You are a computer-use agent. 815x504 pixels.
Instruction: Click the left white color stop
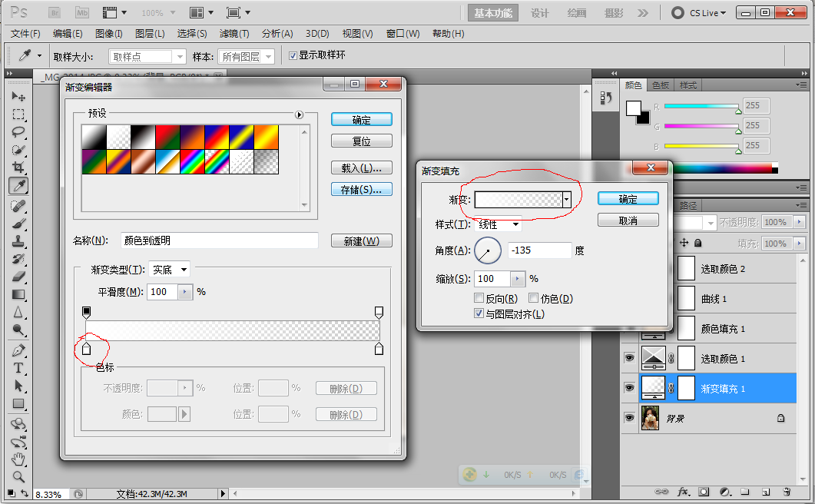click(86, 349)
